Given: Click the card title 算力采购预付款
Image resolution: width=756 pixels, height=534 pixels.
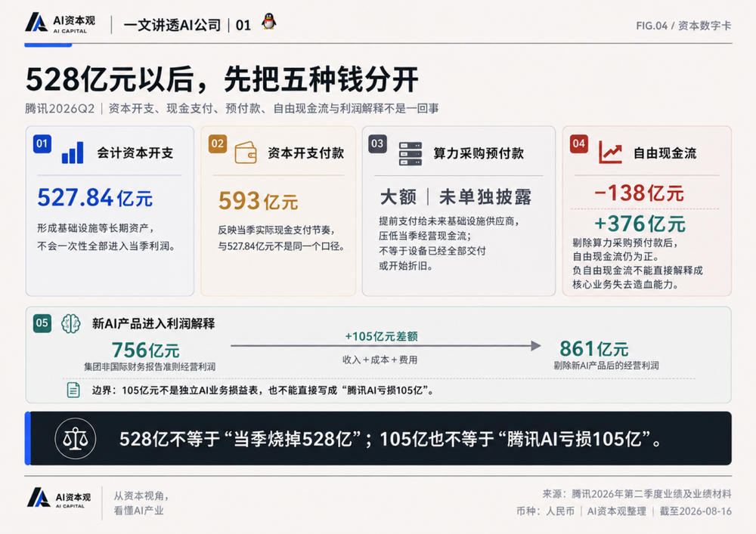Looking at the screenshot, I should tap(479, 153).
